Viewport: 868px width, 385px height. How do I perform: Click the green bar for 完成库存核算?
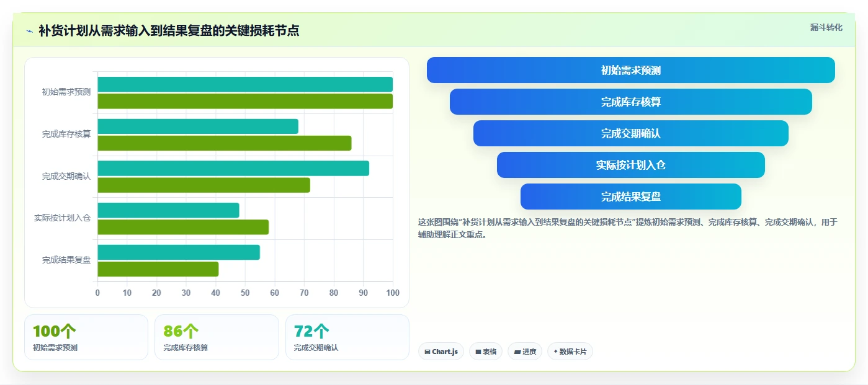pyautogui.click(x=225, y=143)
